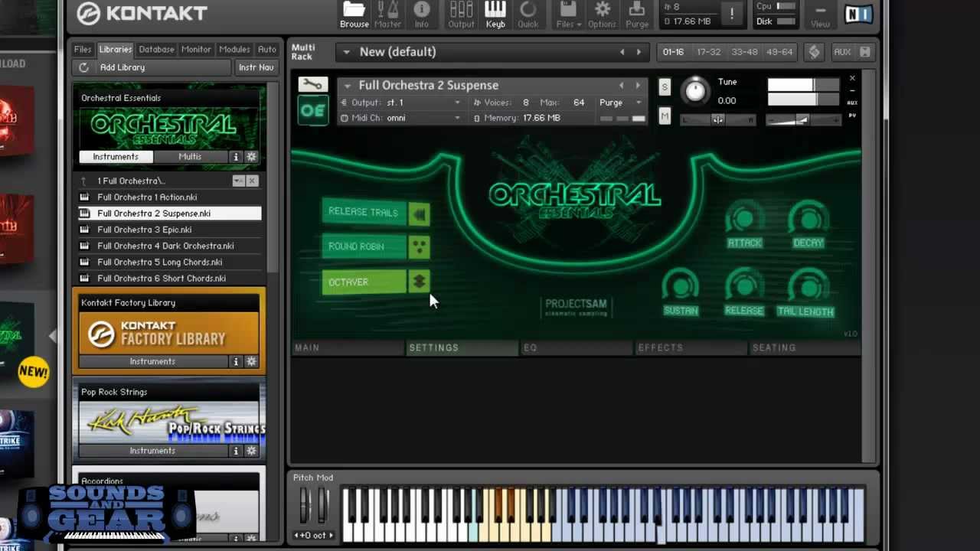Solo the instrument with S button

click(x=665, y=86)
